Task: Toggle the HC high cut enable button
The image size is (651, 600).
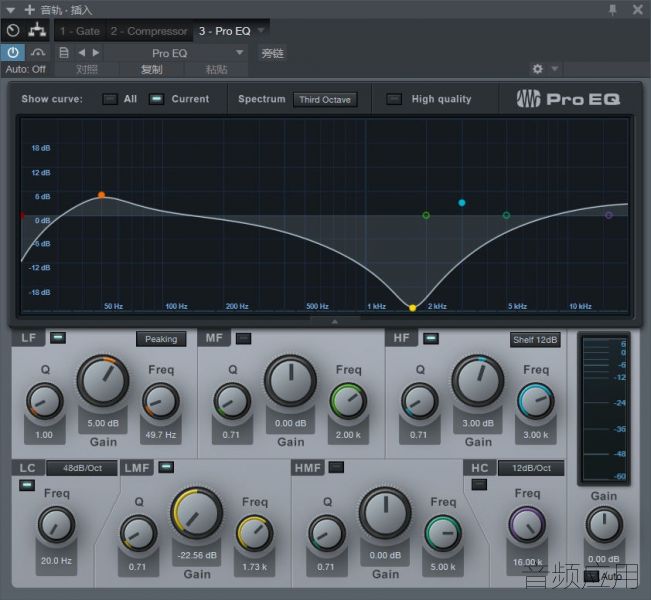Action: tap(479, 484)
